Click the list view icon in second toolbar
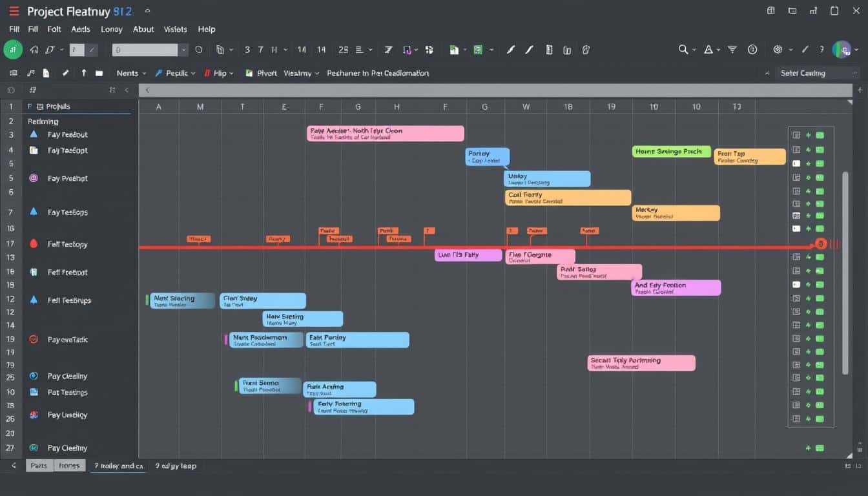 click(x=14, y=74)
